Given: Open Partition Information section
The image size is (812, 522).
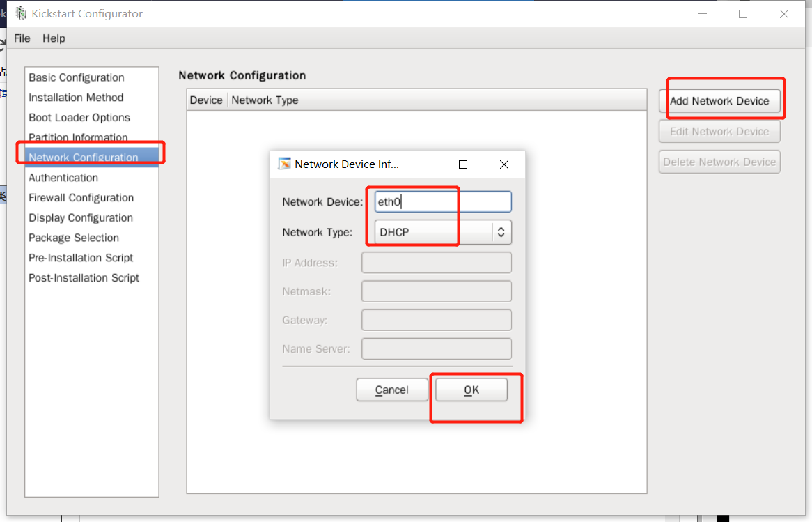Looking at the screenshot, I should coord(92,137).
